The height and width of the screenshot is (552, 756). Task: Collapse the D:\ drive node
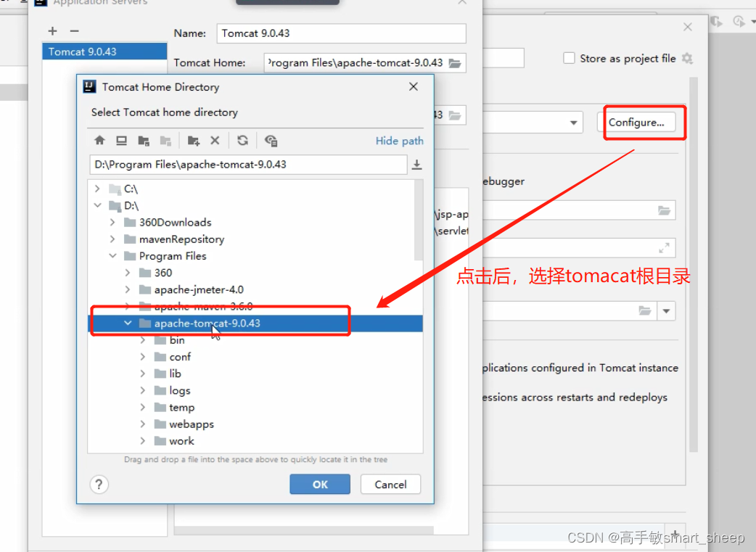(x=97, y=205)
